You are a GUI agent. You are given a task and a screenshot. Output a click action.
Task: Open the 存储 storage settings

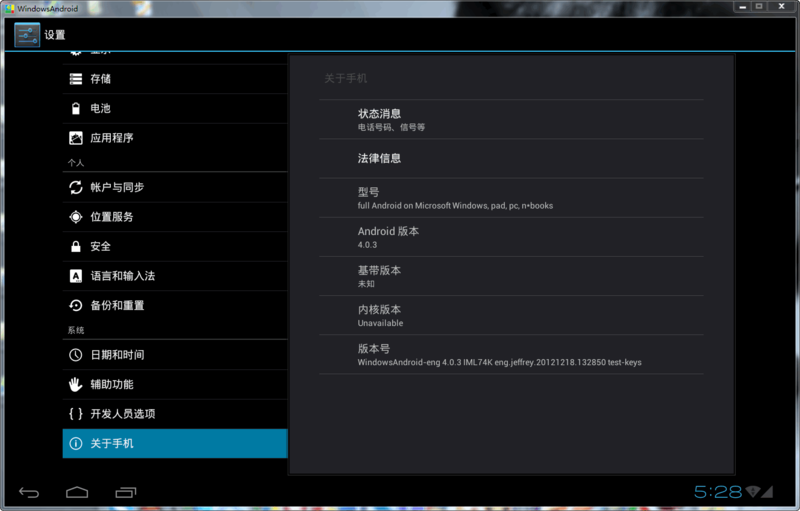click(174, 79)
